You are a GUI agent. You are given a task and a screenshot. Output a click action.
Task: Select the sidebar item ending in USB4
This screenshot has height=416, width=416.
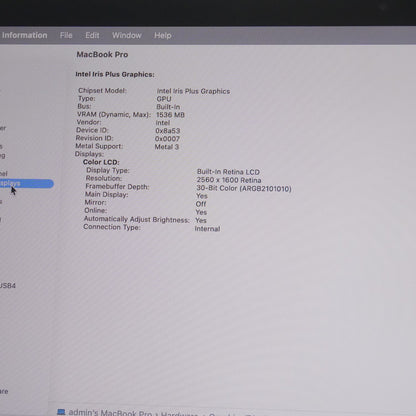pos(7,286)
